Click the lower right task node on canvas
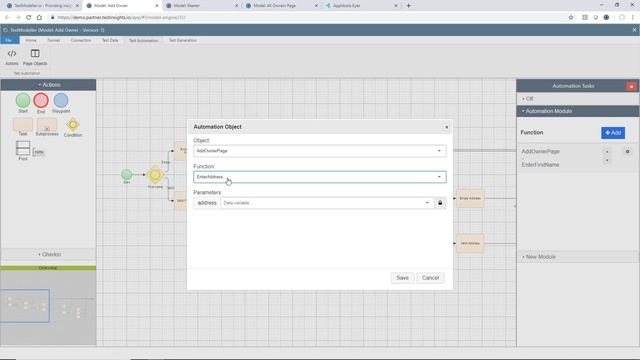This screenshot has height=360, width=640. pos(470,244)
